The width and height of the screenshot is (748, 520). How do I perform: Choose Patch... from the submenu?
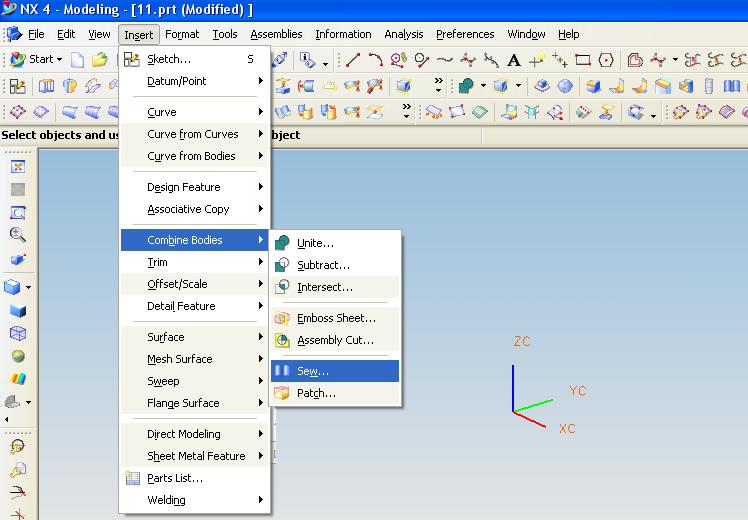tap(335, 393)
